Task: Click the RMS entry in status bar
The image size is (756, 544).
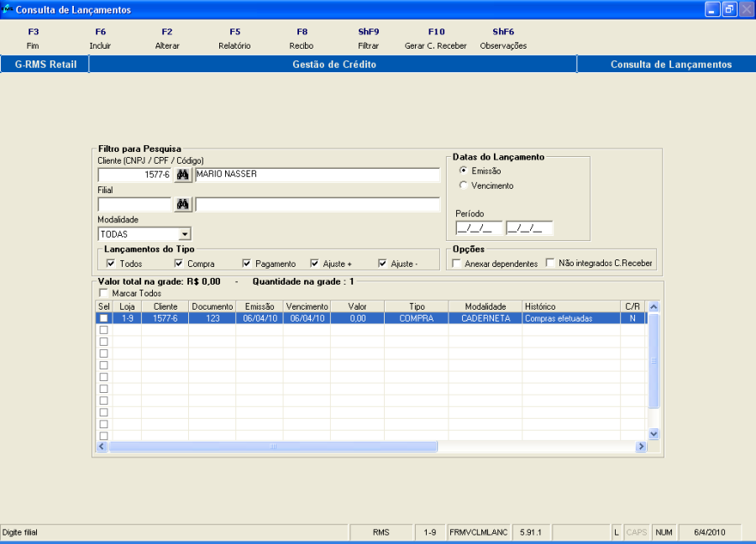Action: [381, 532]
